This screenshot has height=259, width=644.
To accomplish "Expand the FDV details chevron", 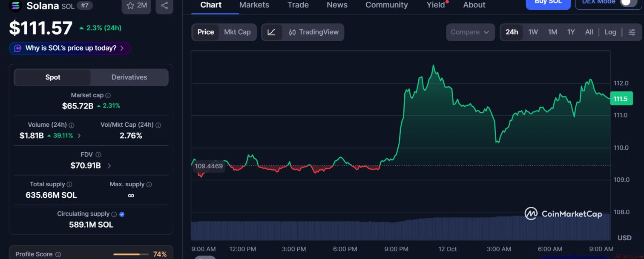I will coord(109,166).
